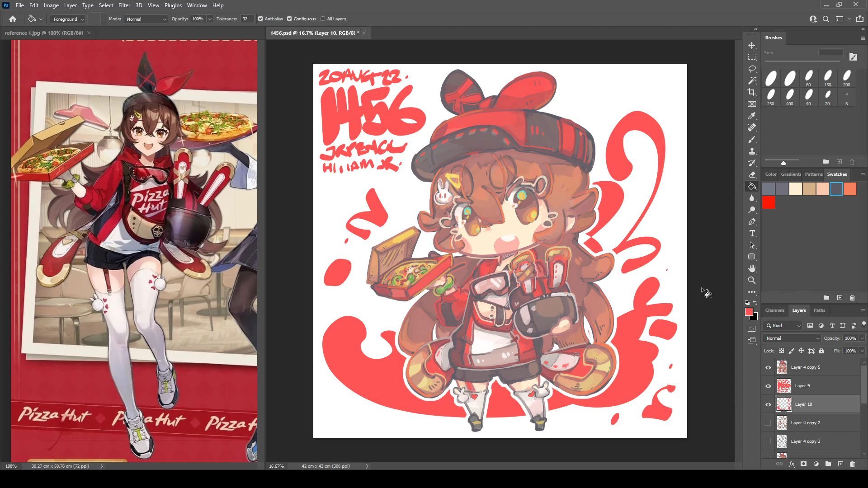Select the Clone Stamp tool
The image size is (868, 488).
click(x=752, y=151)
